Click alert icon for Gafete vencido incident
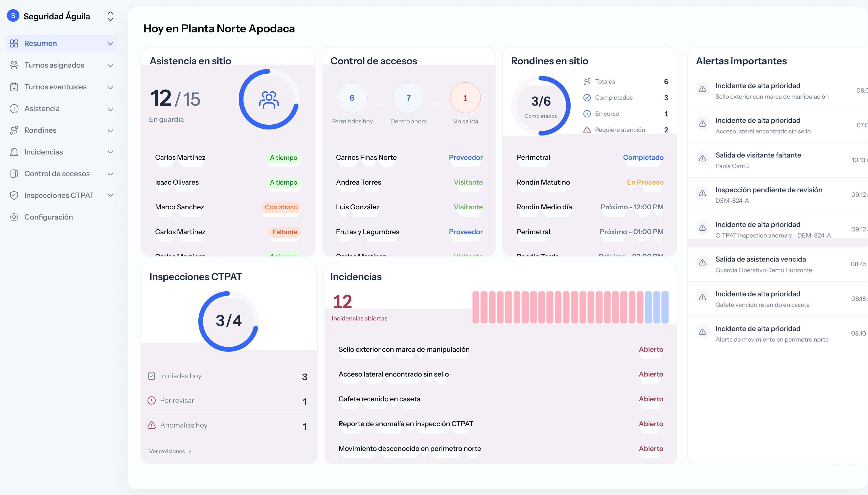The width and height of the screenshot is (868, 495). pos(703,297)
